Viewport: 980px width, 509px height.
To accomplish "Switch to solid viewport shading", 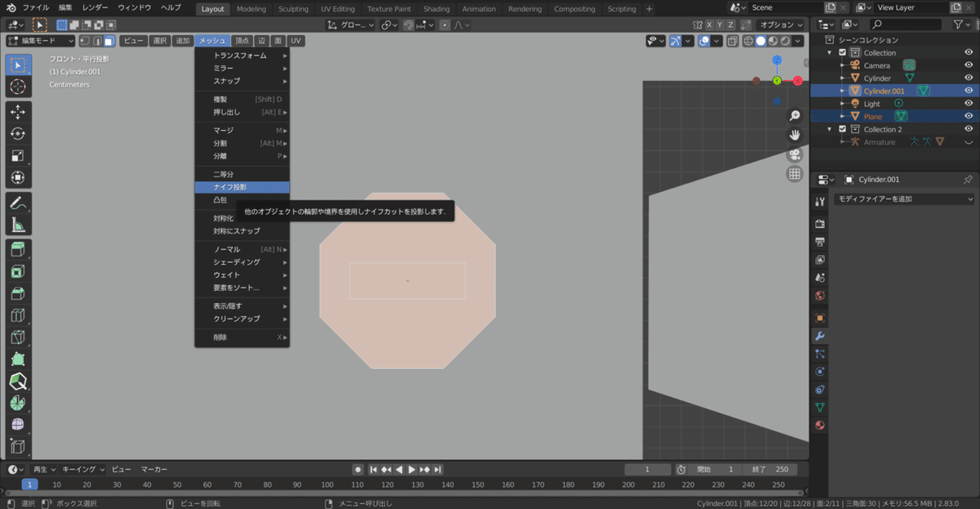I will pyautogui.click(x=760, y=41).
